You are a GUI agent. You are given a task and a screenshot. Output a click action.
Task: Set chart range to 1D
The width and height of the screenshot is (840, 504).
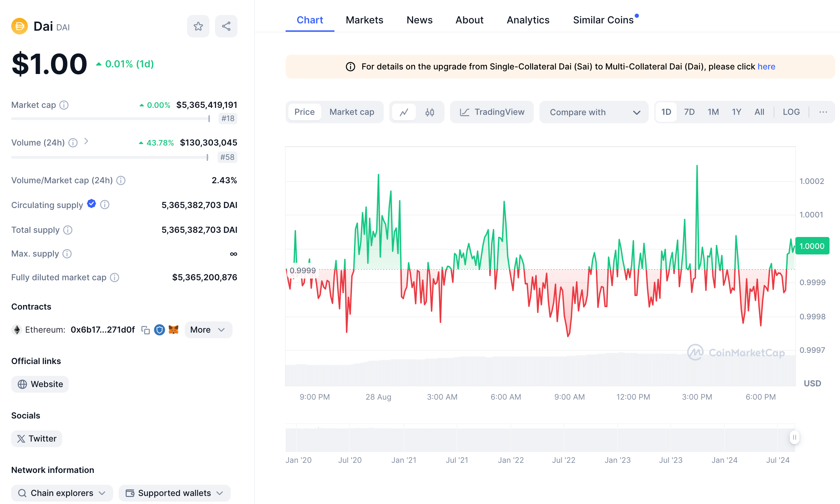click(x=666, y=112)
